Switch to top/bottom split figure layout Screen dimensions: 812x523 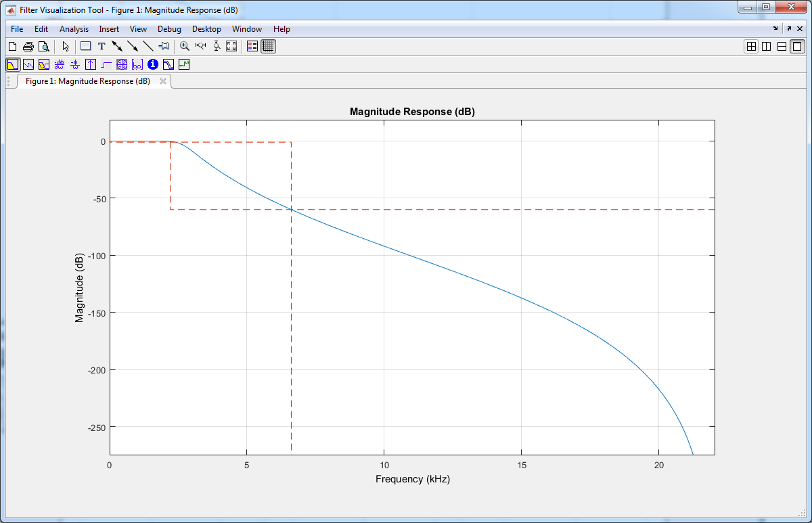tap(782, 47)
